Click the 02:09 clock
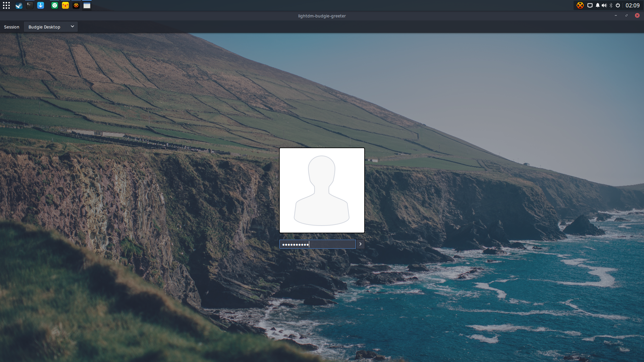The width and height of the screenshot is (644, 362). tap(633, 5)
